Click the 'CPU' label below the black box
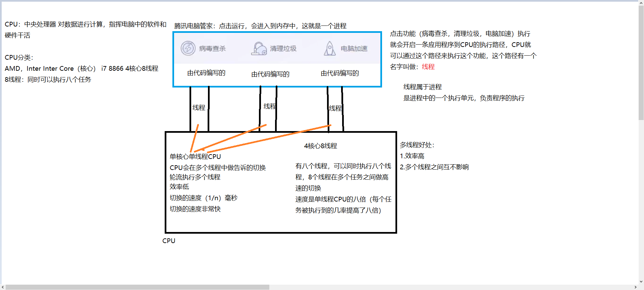This screenshot has height=290, width=644. [x=169, y=241]
